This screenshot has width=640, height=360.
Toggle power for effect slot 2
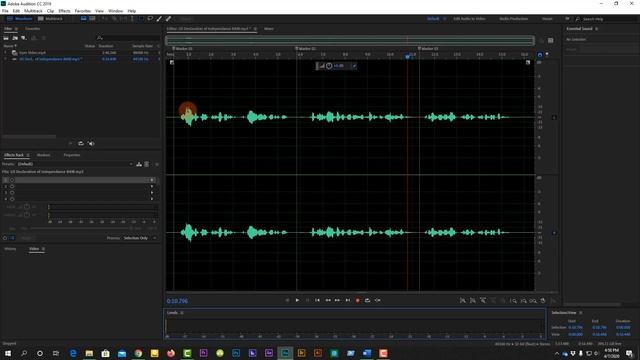tap(12, 187)
